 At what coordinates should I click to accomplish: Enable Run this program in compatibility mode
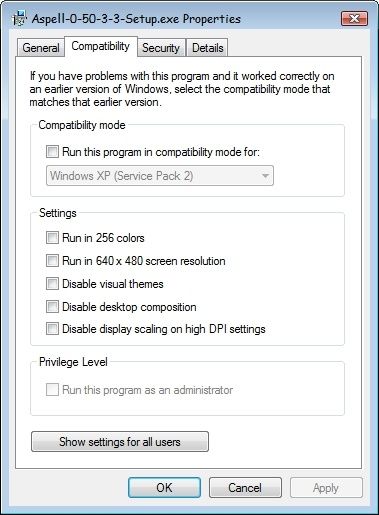52,151
